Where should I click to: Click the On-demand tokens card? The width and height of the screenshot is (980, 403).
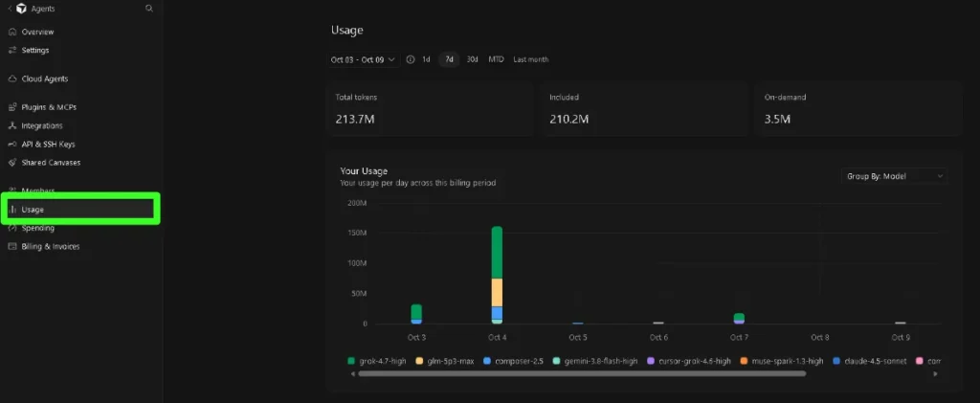pyautogui.click(x=858, y=109)
